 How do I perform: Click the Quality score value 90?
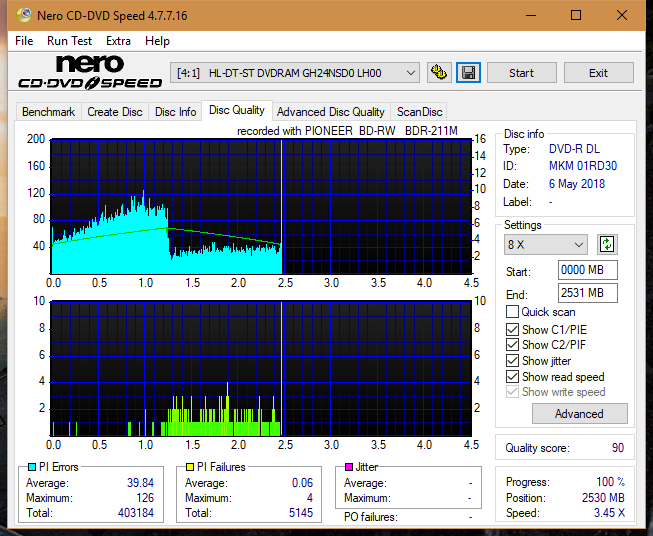tap(618, 448)
